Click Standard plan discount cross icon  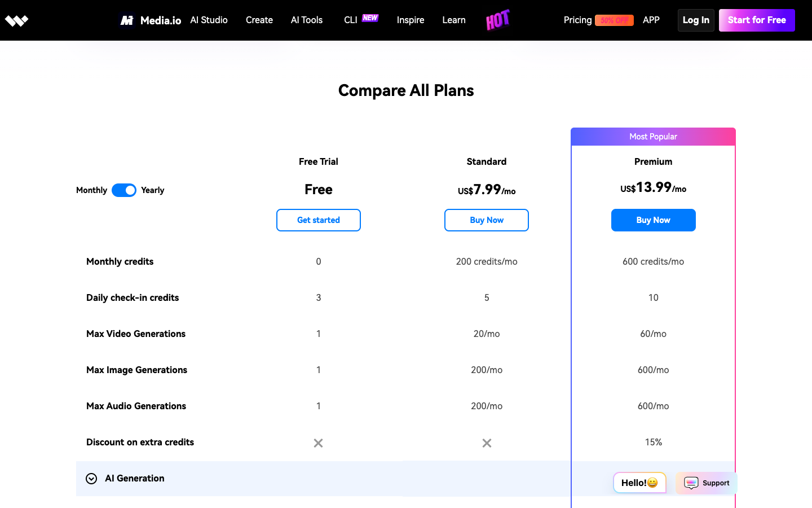487,443
